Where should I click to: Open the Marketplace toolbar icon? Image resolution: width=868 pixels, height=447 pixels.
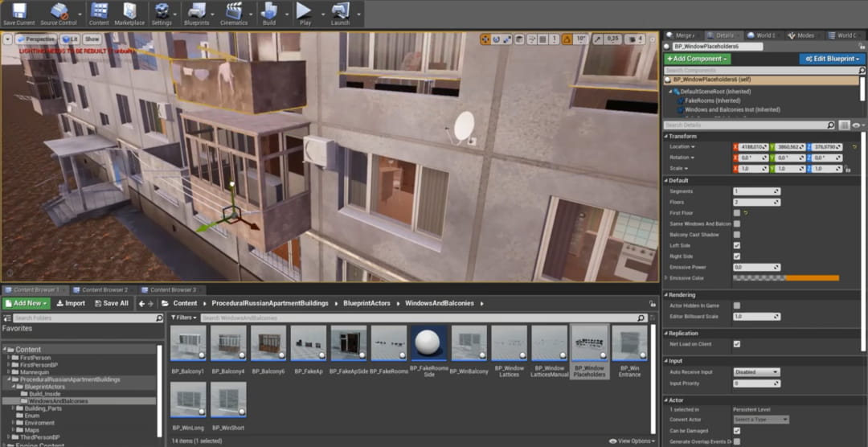coord(129,12)
